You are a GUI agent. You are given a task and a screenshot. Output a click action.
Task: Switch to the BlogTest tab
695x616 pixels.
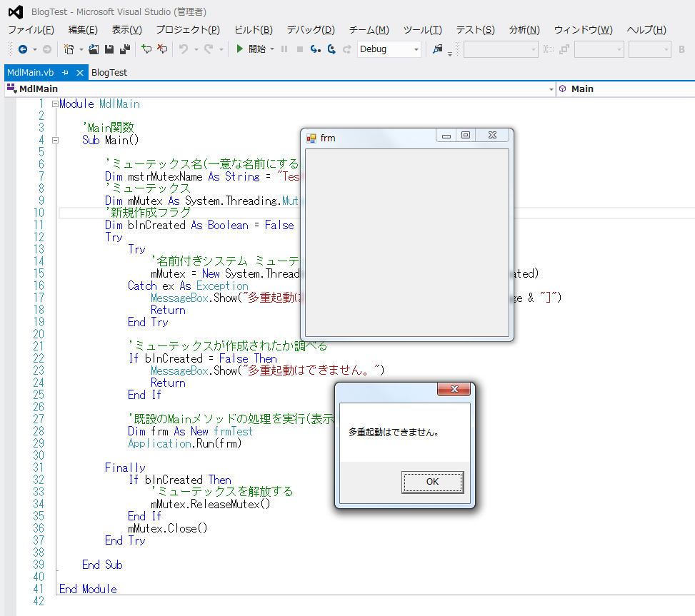tap(109, 73)
